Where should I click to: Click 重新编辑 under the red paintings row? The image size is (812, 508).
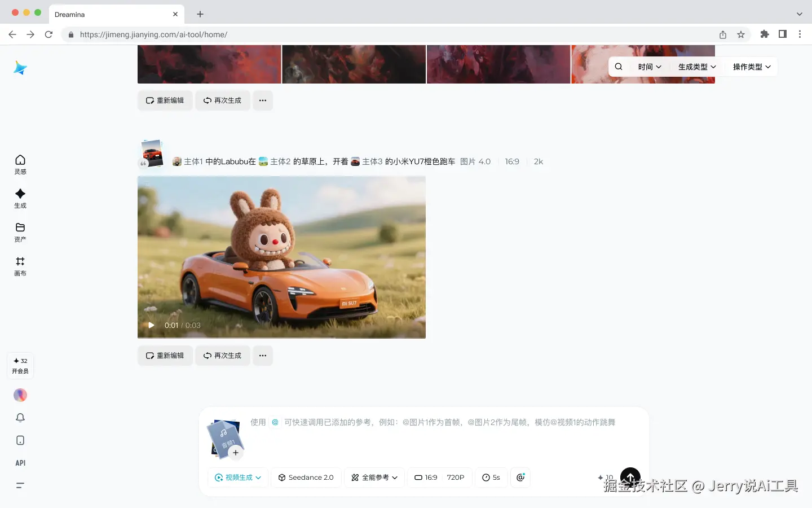click(165, 100)
